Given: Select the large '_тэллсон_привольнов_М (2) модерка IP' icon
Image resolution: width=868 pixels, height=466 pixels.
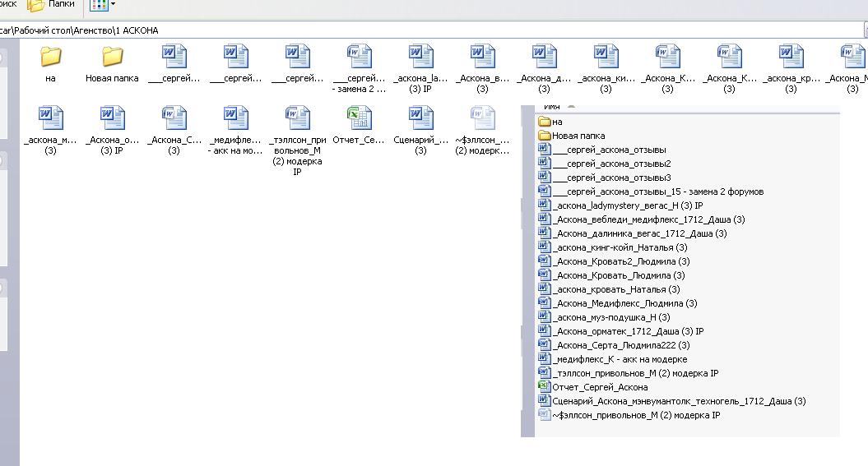Looking at the screenshot, I should pyautogui.click(x=297, y=118).
